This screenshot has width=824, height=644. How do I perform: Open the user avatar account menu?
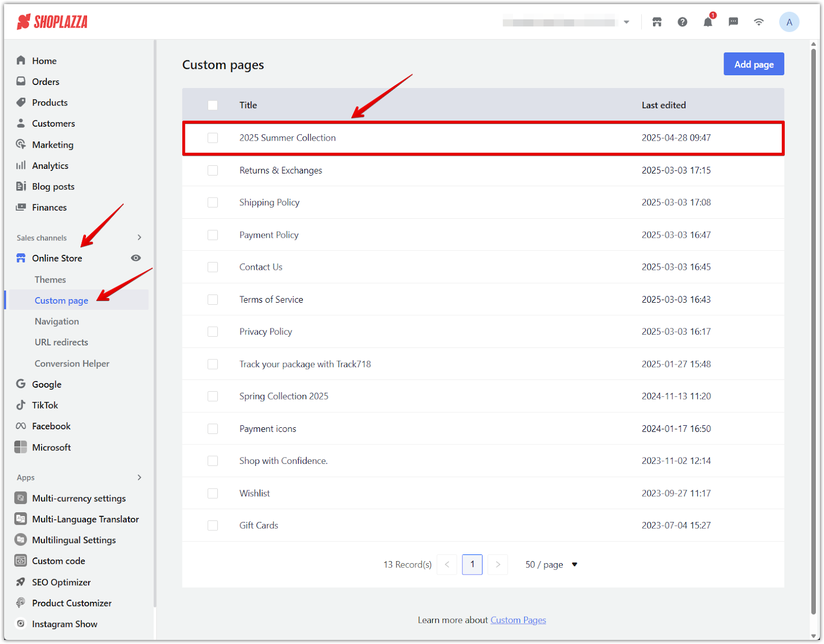click(x=789, y=22)
